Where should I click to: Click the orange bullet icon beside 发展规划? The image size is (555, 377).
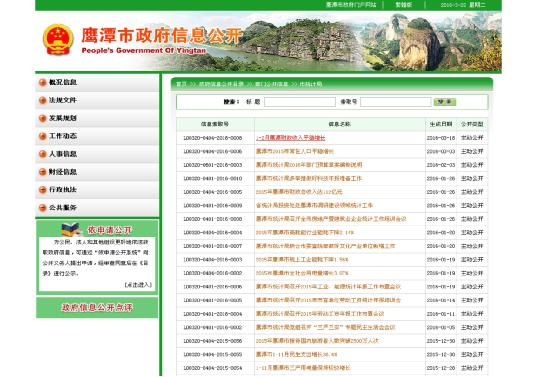pyautogui.click(x=42, y=118)
